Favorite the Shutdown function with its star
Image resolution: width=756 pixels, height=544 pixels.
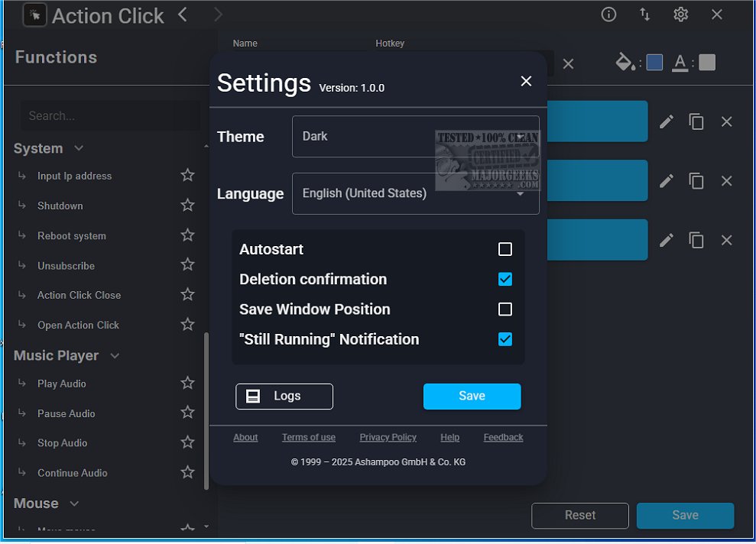tap(187, 205)
